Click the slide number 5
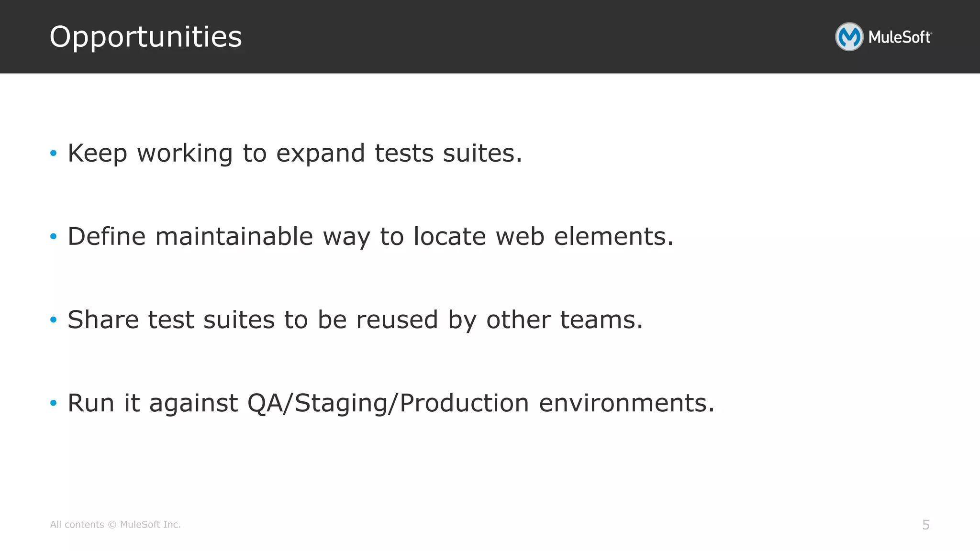 [x=926, y=525]
